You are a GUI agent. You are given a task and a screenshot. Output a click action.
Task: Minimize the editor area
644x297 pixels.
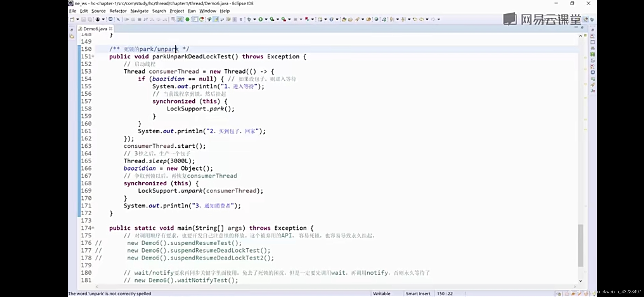(x=576, y=27)
